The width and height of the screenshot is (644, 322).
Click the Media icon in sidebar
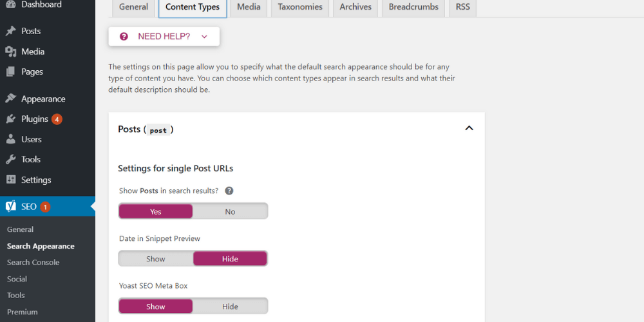point(10,52)
